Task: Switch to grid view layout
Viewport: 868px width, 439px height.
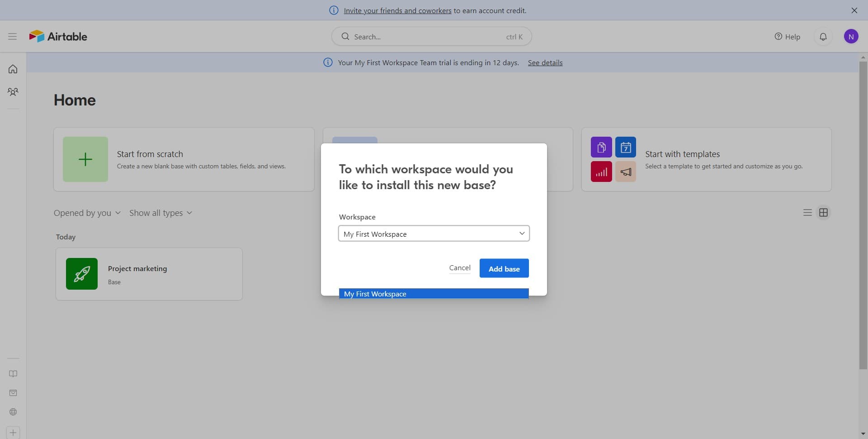Action: [823, 213]
